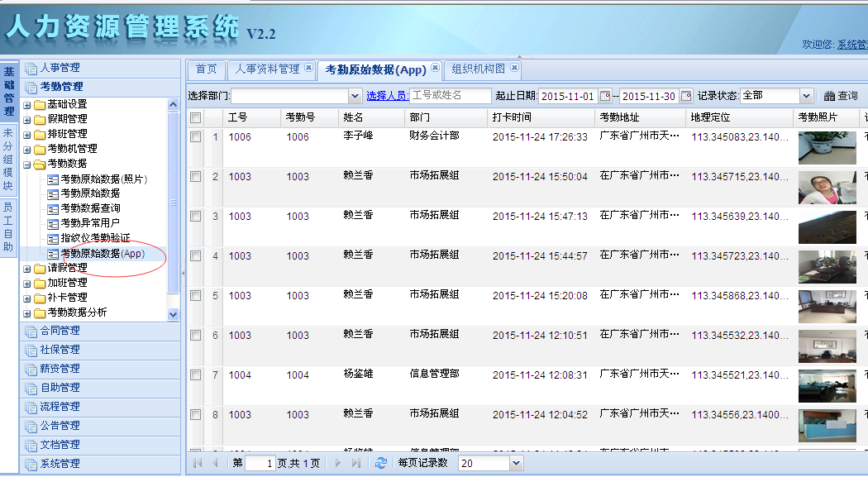Image resolution: width=868 pixels, height=477 pixels.
Task: Select the 基础管理 vertical tab
Action: tap(9, 91)
